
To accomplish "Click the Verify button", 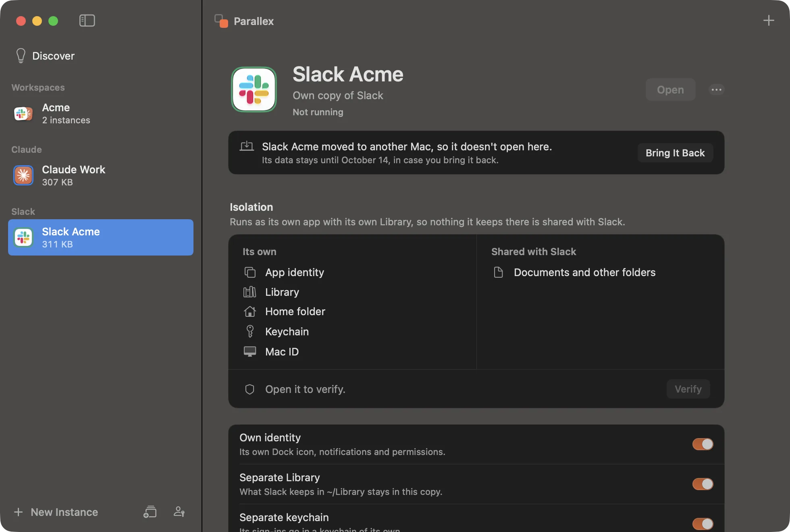I will tap(688, 389).
